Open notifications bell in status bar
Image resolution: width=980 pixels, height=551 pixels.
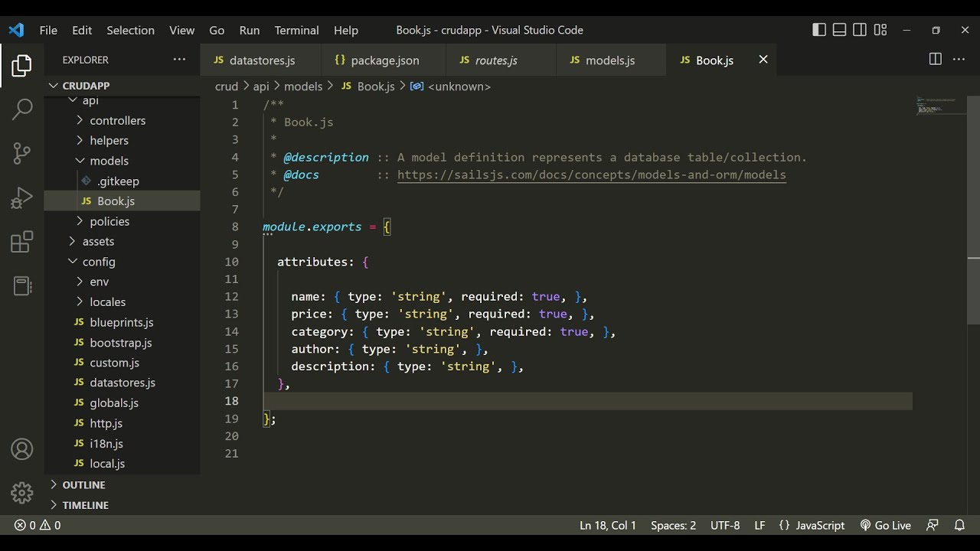(x=959, y=525)
